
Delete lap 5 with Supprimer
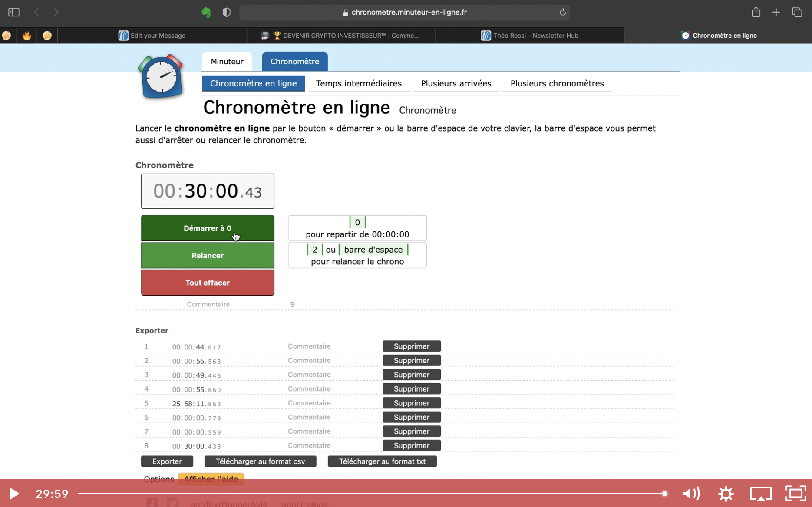coord(411,403)
